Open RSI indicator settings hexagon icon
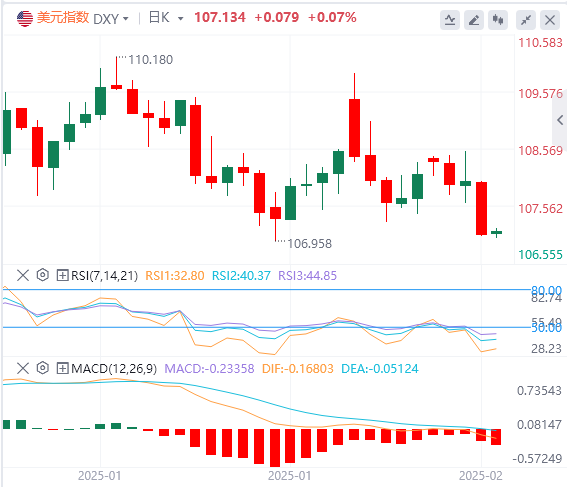 pos(43,275)
